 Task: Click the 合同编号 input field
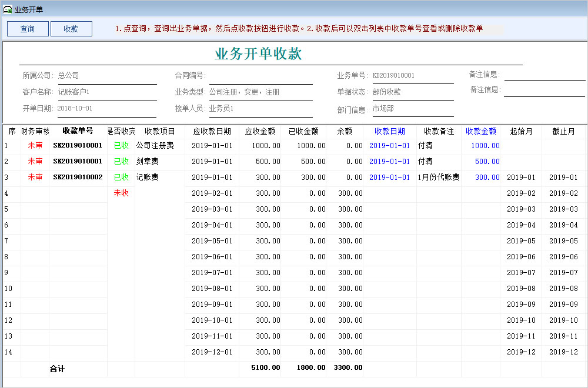[x=260, y=76]
